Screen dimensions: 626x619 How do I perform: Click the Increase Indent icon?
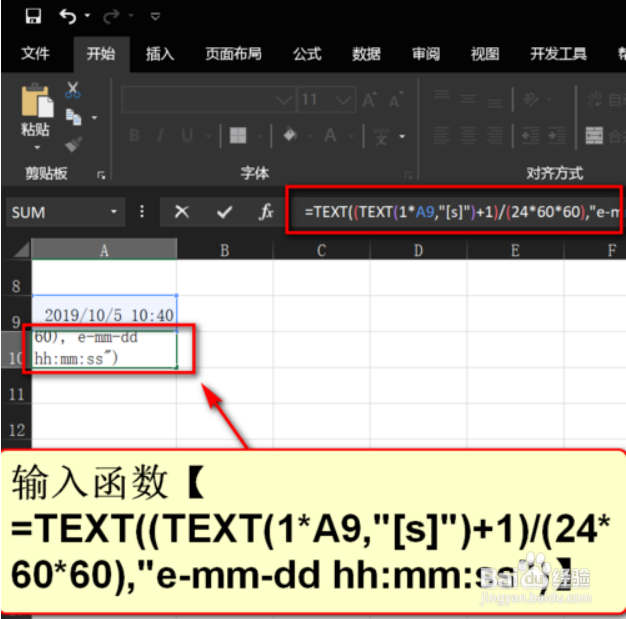pyautogui.click(x=558, y=136)
